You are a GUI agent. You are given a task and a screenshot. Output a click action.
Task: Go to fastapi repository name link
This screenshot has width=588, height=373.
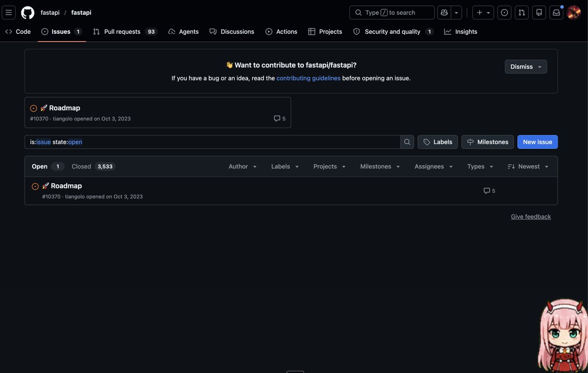click(81, 13)
